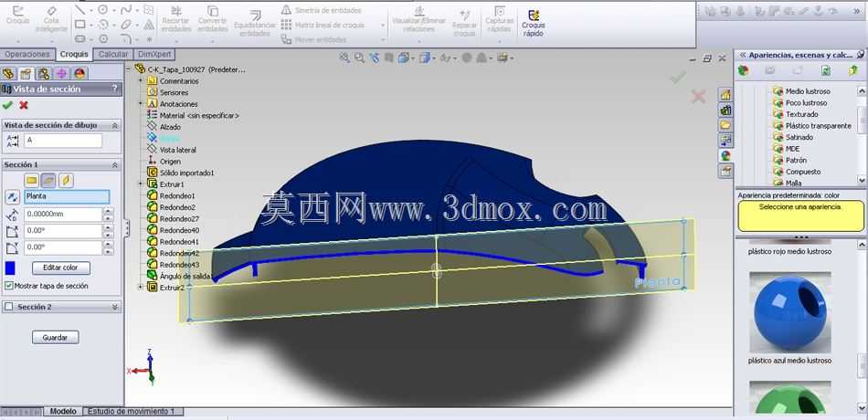The width and height of the screenshot is (868, 420).
Task: Click the pushpin icon of Apariencias panel
Action: (860, 55)
